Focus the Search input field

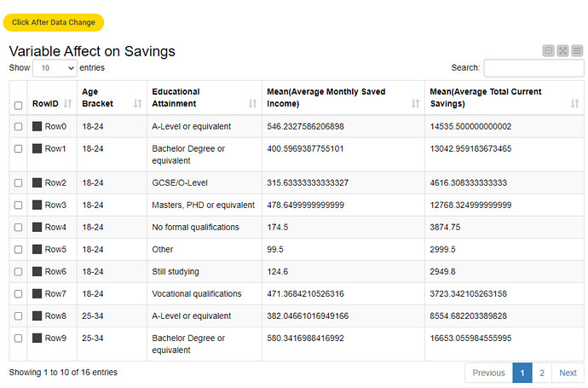[534, 68]
